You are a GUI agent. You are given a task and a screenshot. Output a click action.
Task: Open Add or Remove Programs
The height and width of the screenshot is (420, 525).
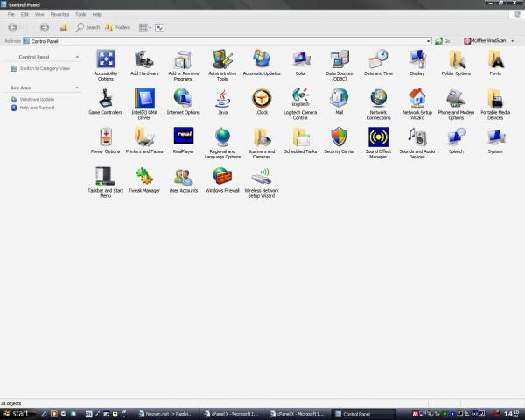pos(184,66)
